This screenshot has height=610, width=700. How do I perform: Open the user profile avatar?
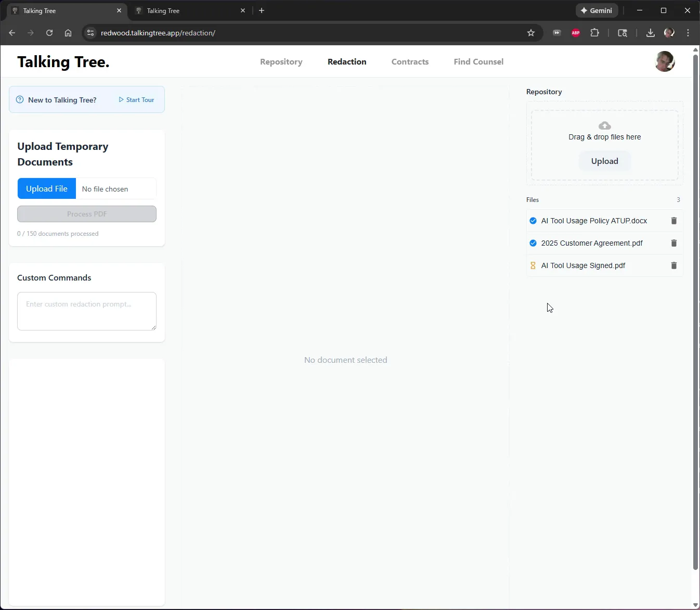(x=665, y=61)
